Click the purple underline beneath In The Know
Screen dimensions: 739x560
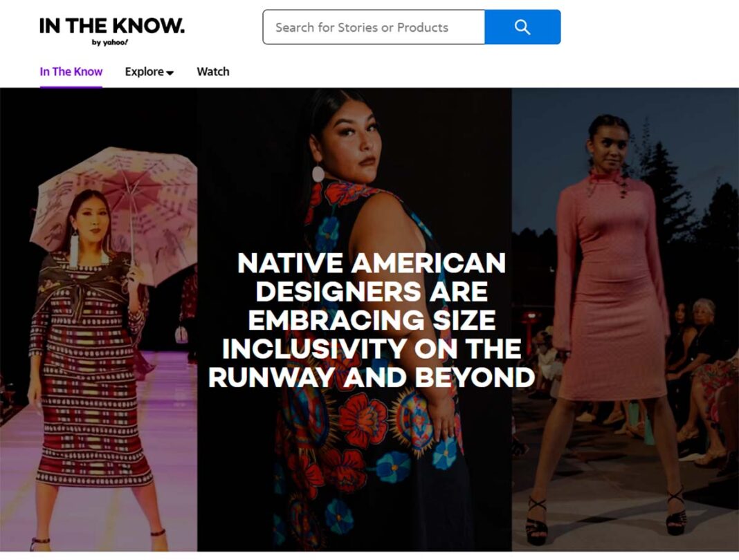[71, 86]
